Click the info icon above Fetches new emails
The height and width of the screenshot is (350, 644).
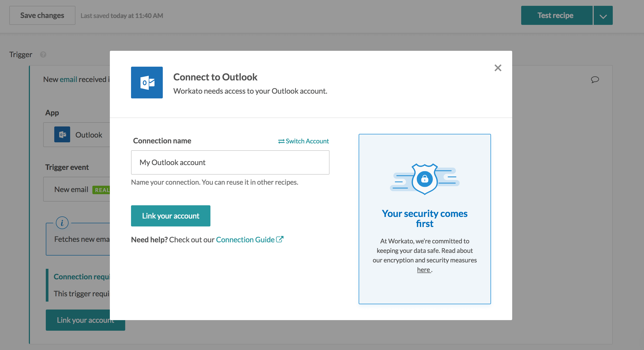(62, 223)
